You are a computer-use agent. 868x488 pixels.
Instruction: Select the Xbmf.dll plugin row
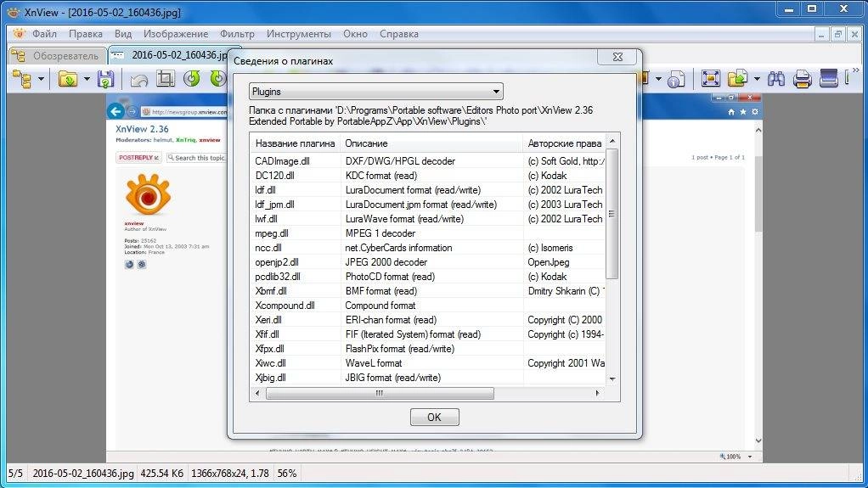pos(427,290)
